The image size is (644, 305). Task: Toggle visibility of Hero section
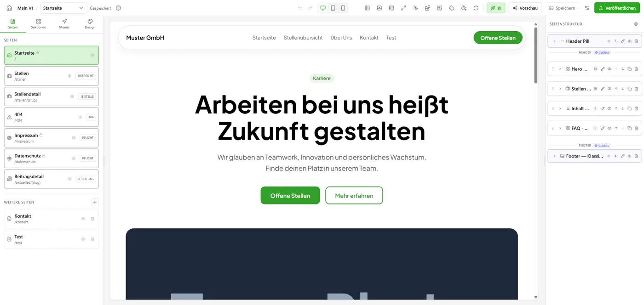click(609, 69)
